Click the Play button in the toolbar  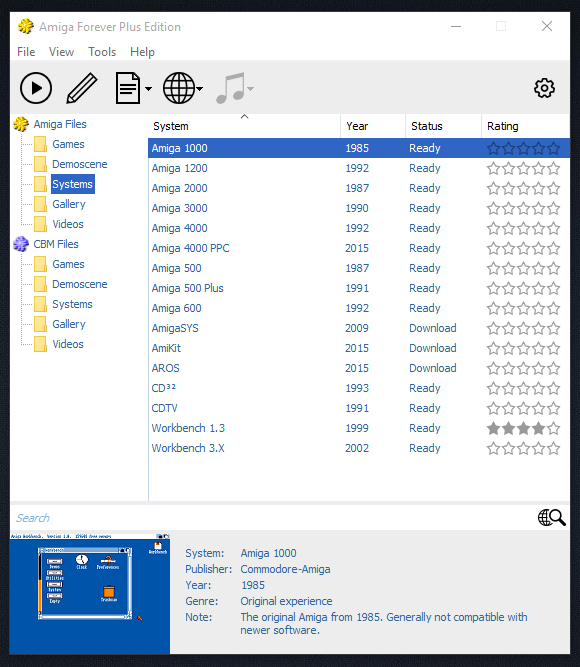[36, 88]
